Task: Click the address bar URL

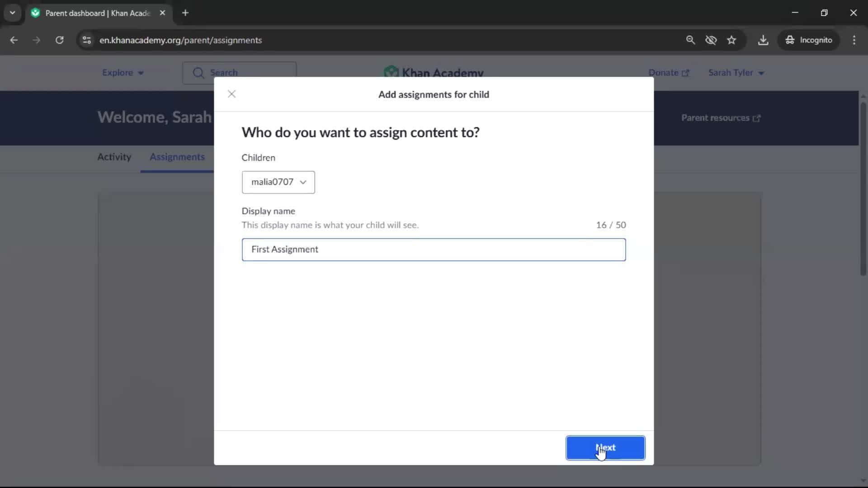Action: click(x=181, y=40)
